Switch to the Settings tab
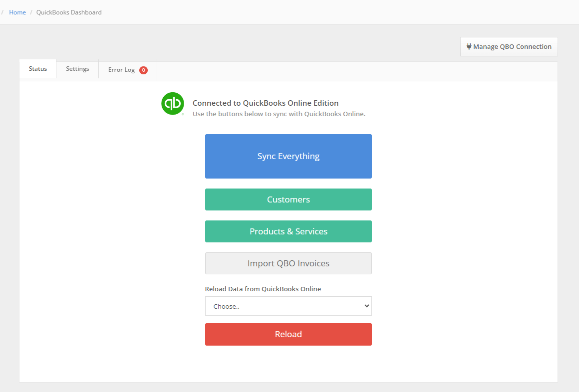Viewport: 579px width, 392px height. pos(77,69)
